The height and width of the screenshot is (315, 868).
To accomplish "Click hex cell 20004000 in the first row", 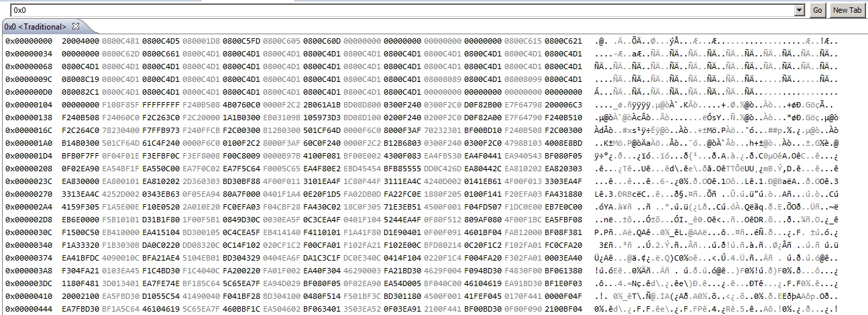I will point(80,41).
